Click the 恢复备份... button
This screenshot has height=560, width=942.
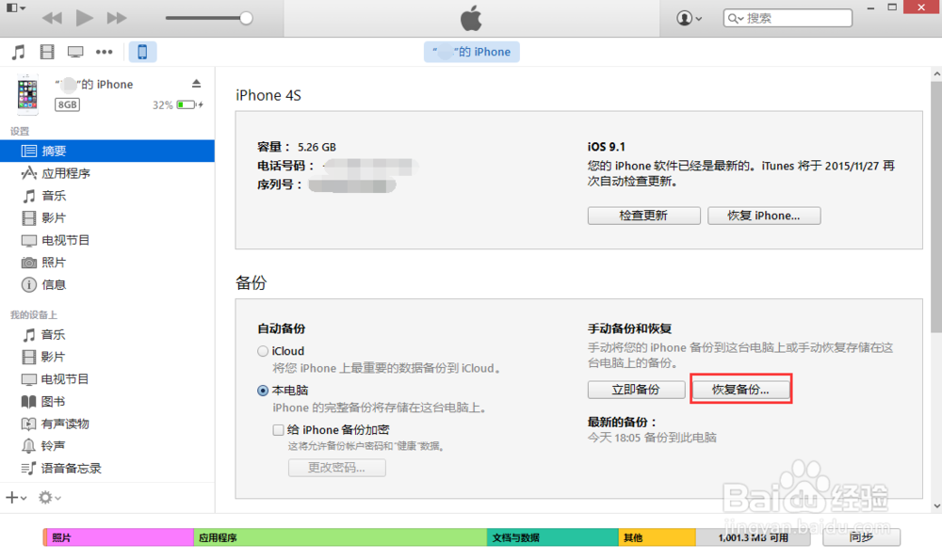(740, 390)
